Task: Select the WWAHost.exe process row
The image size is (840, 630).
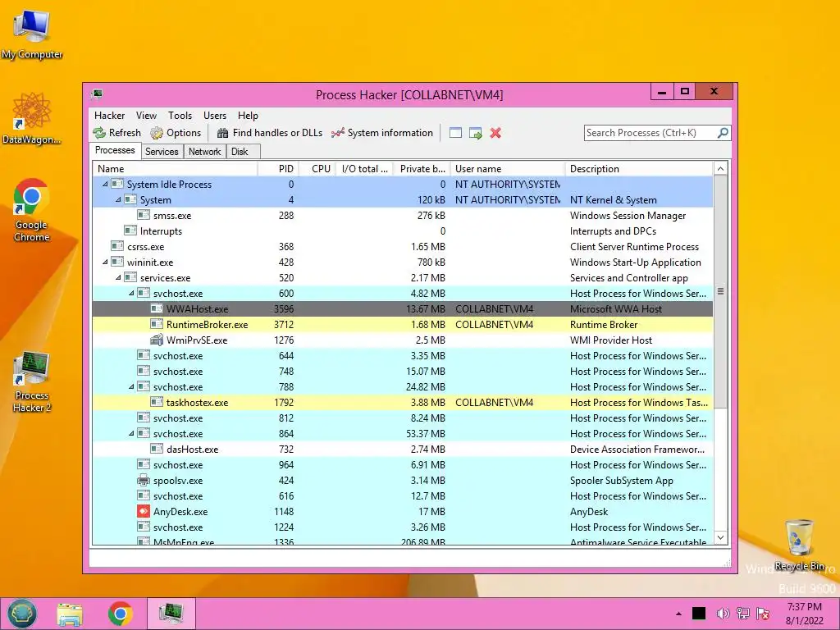Action: (403, 309)
